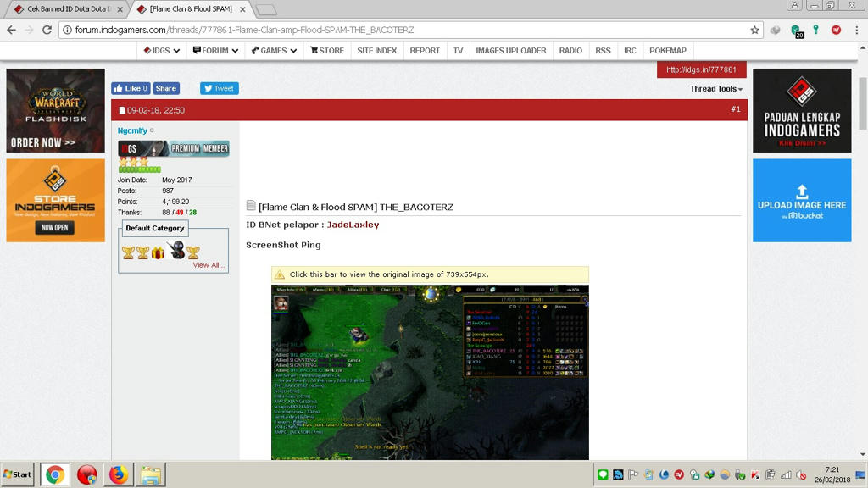
Task: Click the Facebook Share button
Action: pos(165,88)
